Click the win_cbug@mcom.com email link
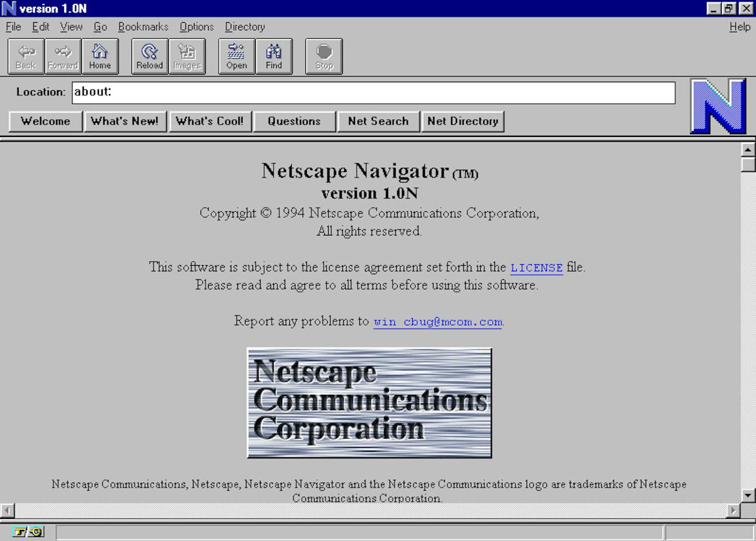The width and height of the screenshot is (756, 541). point(437,321)
